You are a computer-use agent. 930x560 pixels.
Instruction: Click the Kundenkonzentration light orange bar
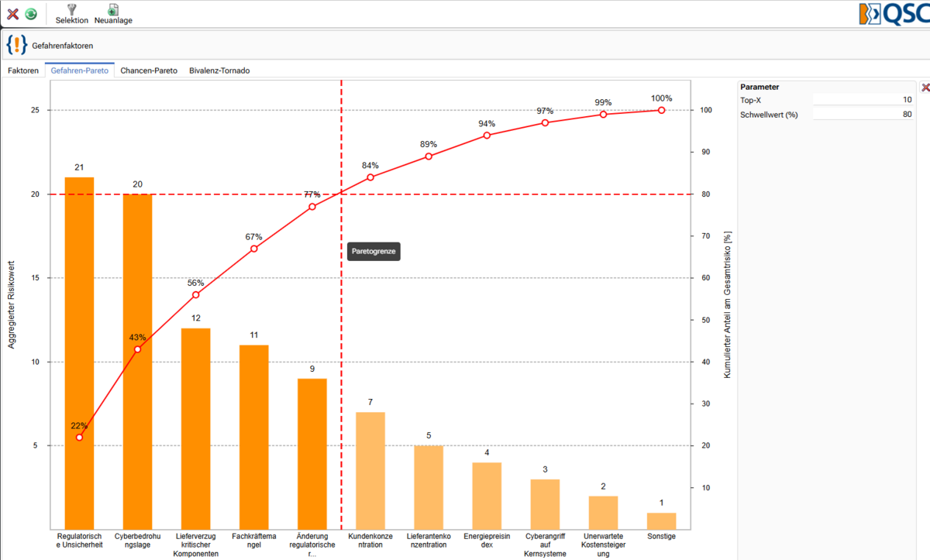click(x=370, y=470)
